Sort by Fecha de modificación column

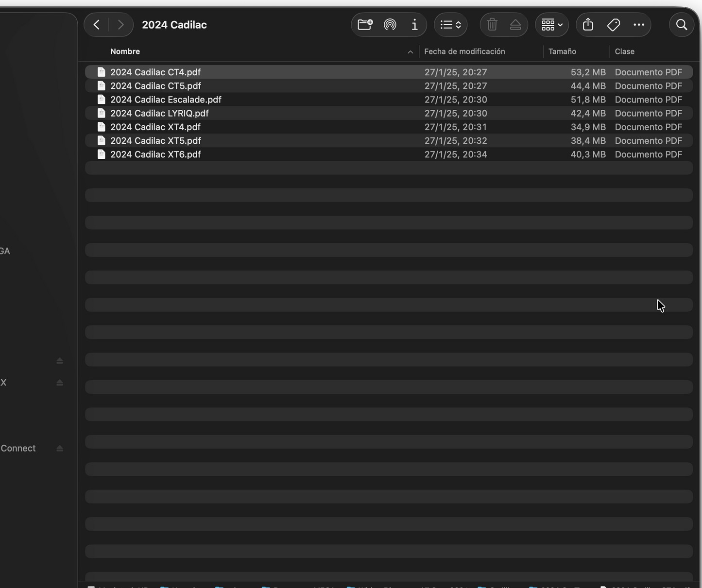pos(464,51)
